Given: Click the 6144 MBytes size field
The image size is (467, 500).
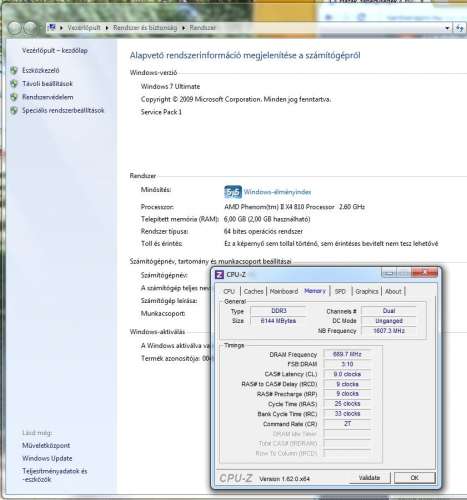Looking at the screenshot, I should pyautogui.click(x=279, y=321).
